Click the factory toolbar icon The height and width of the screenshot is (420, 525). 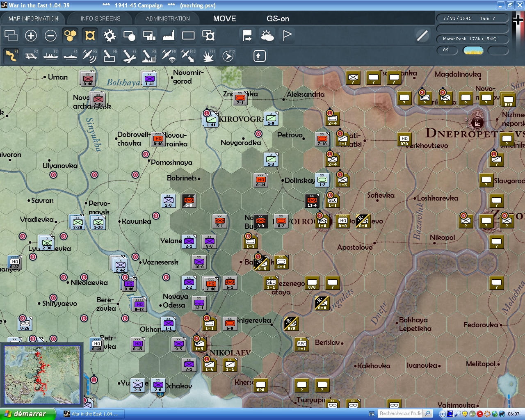[169, 36]
